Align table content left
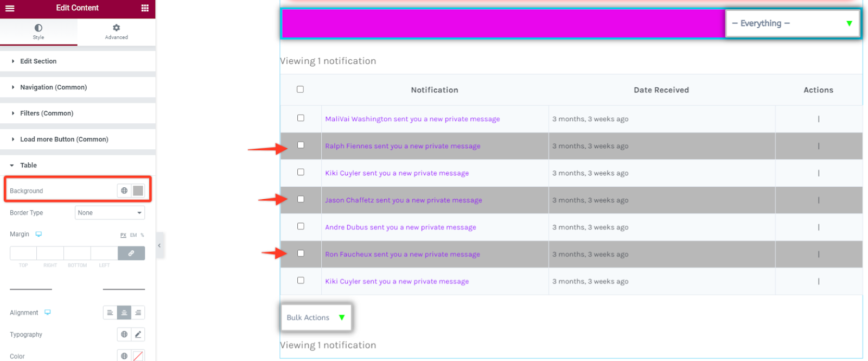Screen dimensions: 868x361 pyautogui.click(x=110, y=313)
